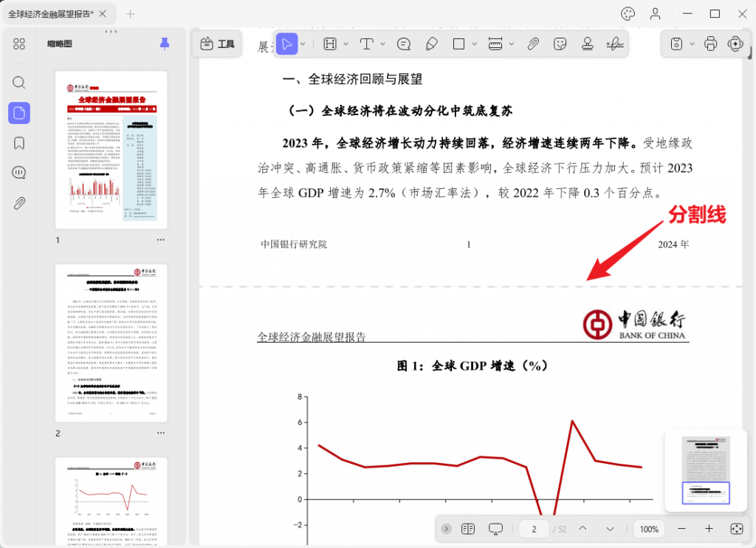This screenshot has width=756, height=548.
Task: Click the 100% zoom level field
Action: coord(648,530)
